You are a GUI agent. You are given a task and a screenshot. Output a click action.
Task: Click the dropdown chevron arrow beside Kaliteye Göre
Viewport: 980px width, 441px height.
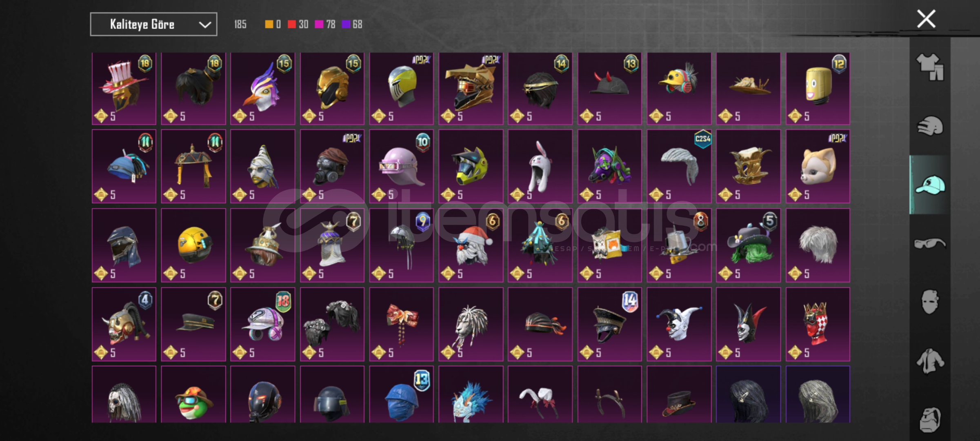(x=204, y=25)
